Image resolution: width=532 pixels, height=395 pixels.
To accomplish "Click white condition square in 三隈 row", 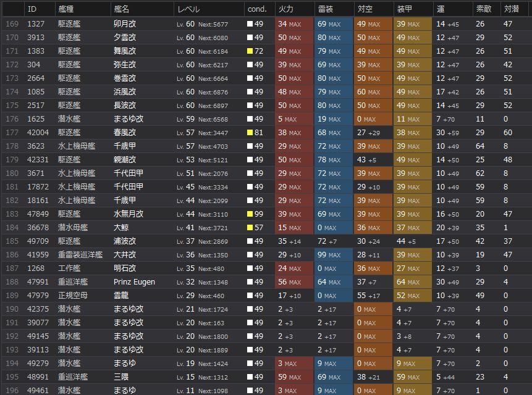I will click(250, 376).
